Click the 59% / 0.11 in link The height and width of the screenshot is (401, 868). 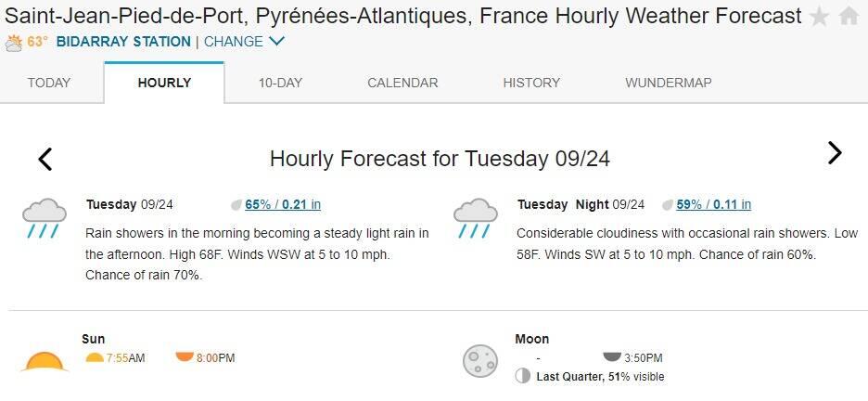(x=713, y=204)
